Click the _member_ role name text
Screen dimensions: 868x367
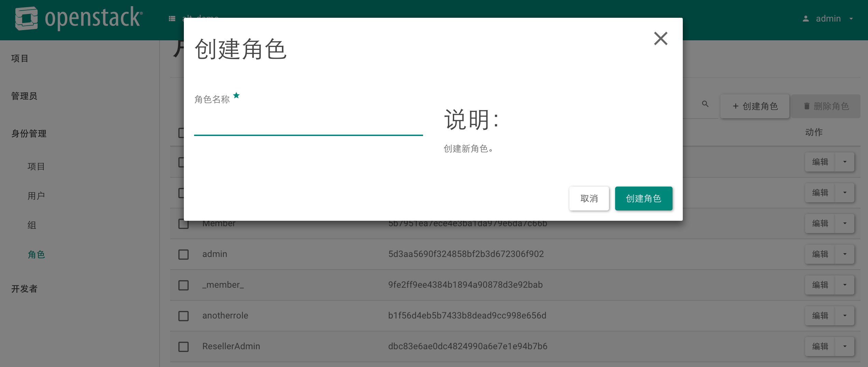point(223,285)
